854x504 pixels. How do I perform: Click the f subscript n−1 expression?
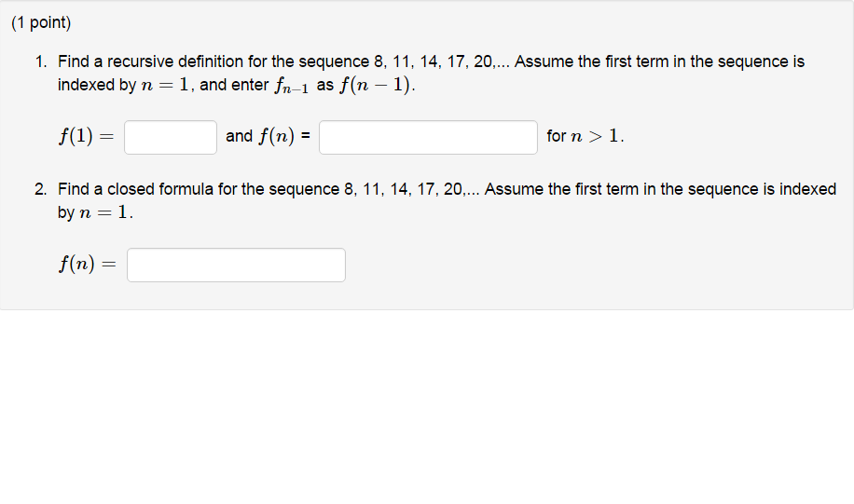[x=292, y=86]
